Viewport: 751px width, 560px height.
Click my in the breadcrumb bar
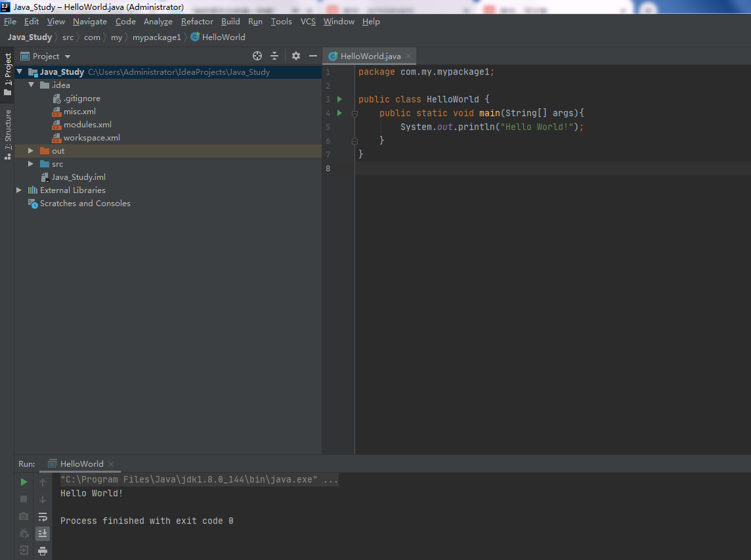click(x=116, y=37)
